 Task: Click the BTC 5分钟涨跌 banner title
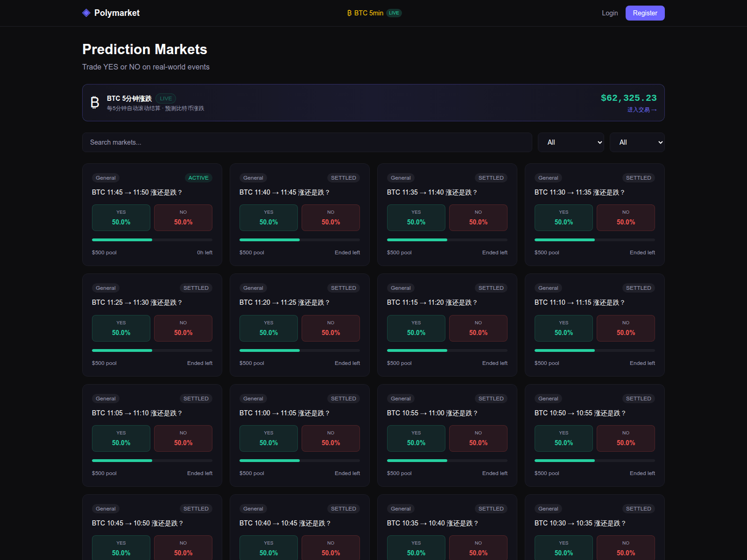tap(129, 98)
